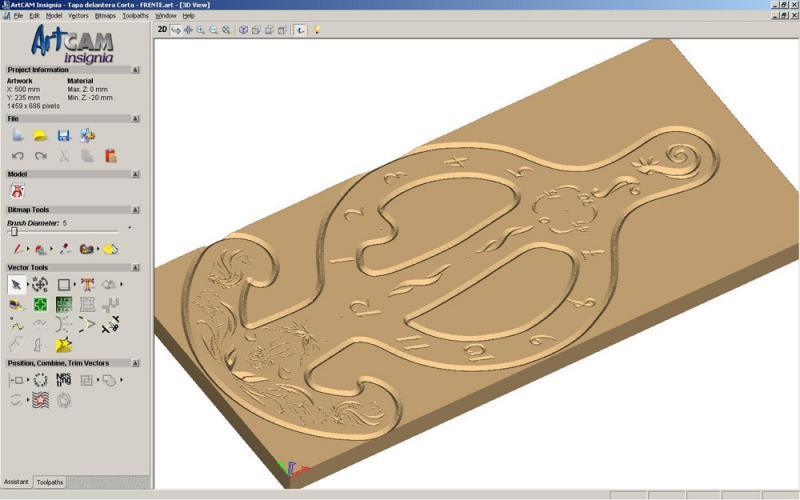The image size is (800, 500).
Task: Switch to the Toolpaths tab
Action: coord(49,482)
